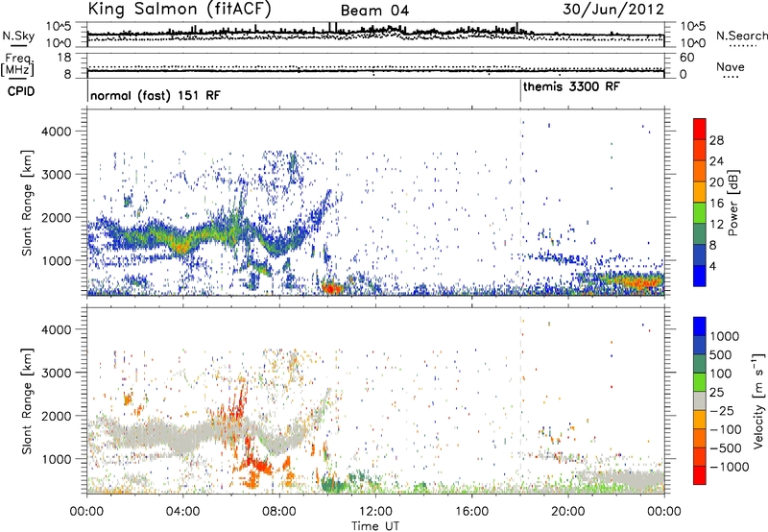Select Velocity segment between -500 and -1000
This screenshot has width=768, height=532.
[x=700, y=456]
